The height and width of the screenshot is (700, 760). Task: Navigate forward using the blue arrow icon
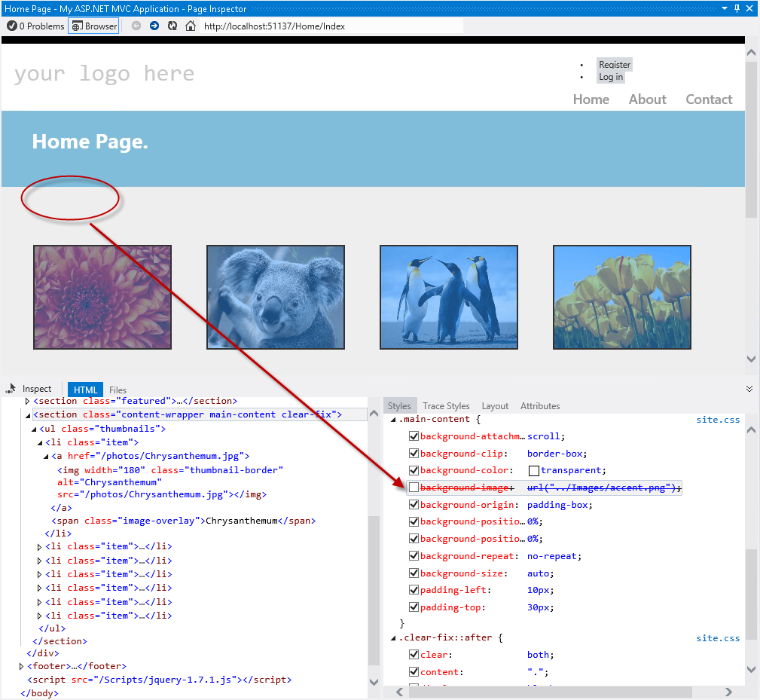coord(154,24)
